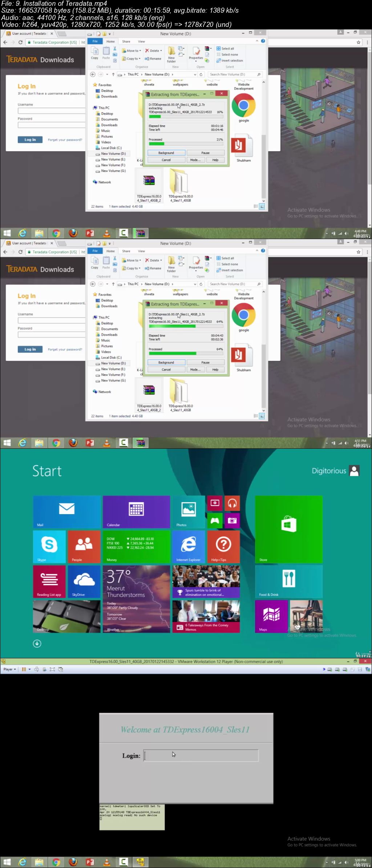This screenshot has width=372, height=868.
Task: Click the Digitorious user account picture
Action: click(354, 471)
